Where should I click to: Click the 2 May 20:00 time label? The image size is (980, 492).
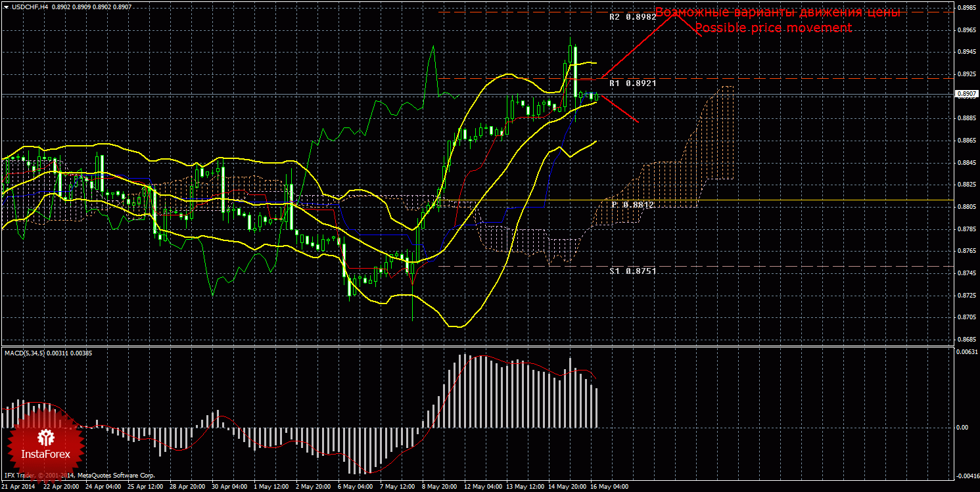[x=312, y=487]
